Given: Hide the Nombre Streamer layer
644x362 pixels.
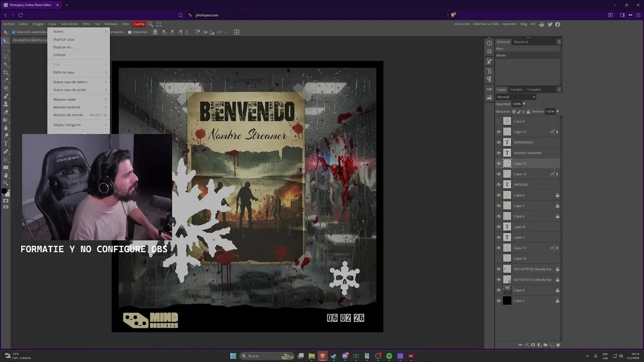Looking at the screenshot, I should coord(499,153).
